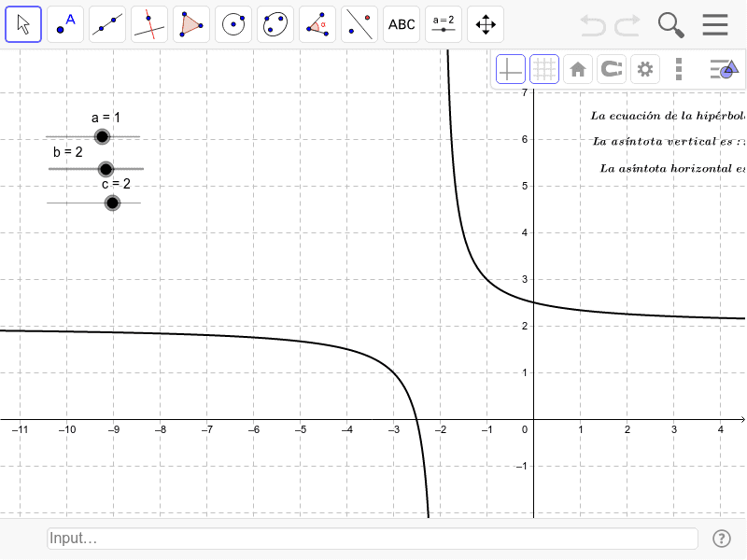Click the slider a handle

coord(102,136)
